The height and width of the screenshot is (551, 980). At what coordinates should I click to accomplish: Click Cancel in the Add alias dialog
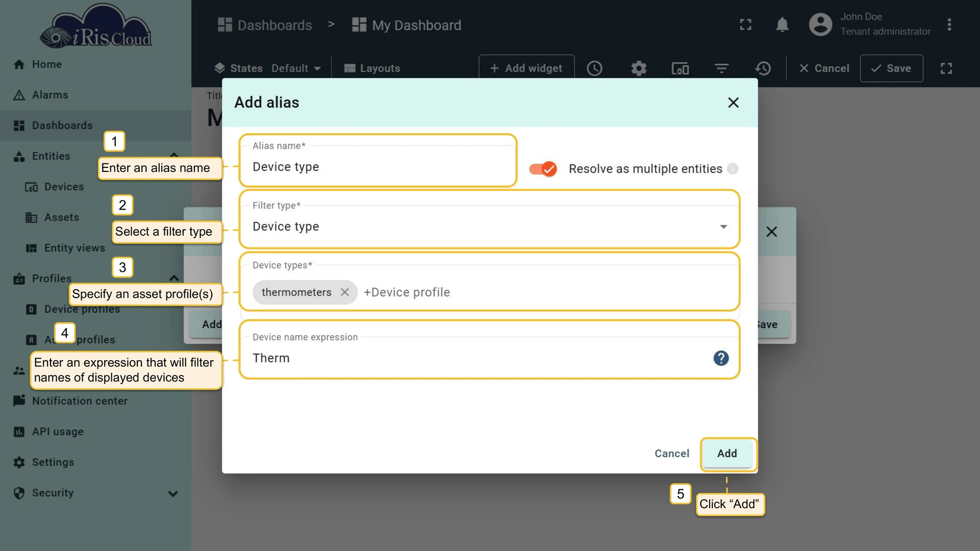click(672, 454)
